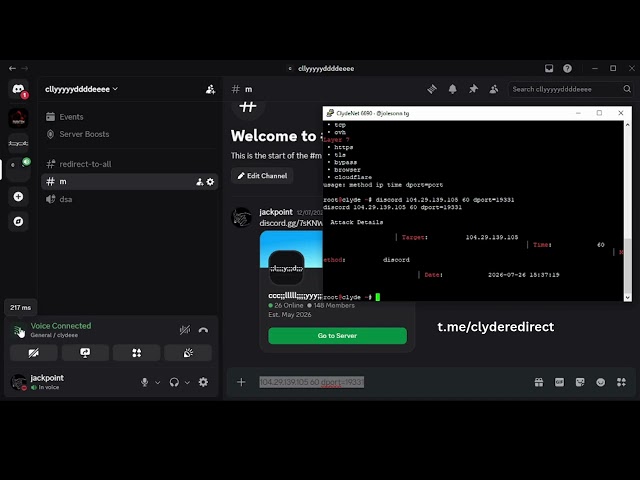Image resolution: width=640 pixels, height=480 pixels.
Task: Show pinned messages pin icon
Action: pos(473,89)
